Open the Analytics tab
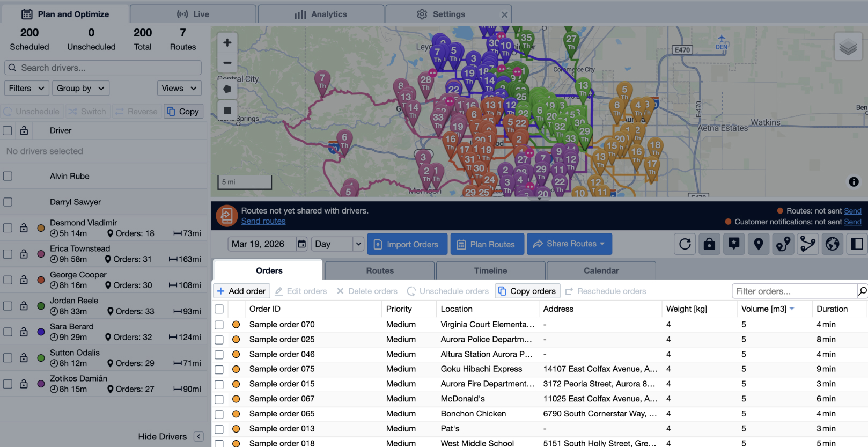The height and width of the screenshot is (447, 868). pyautogui.click(x=321, y=14)
